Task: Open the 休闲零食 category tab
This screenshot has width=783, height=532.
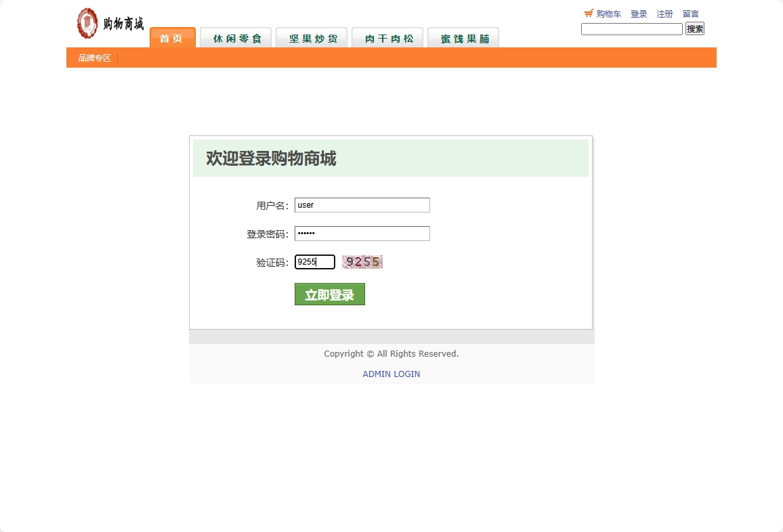Action: (235, 39)
